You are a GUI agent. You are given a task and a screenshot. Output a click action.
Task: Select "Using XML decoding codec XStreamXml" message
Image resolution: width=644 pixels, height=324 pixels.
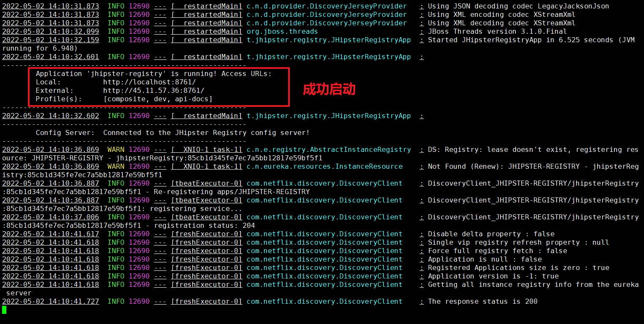pyautogui.click(x=502, y=23)
